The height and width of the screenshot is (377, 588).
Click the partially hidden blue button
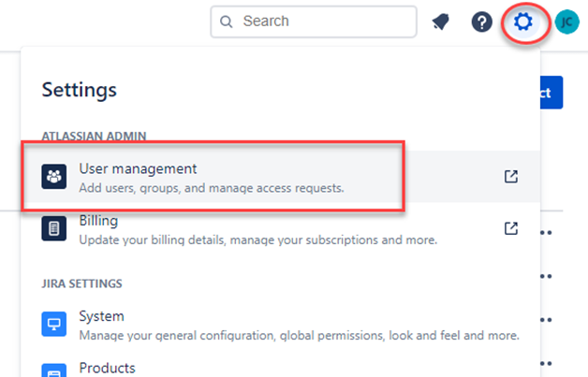click(551, 93)
